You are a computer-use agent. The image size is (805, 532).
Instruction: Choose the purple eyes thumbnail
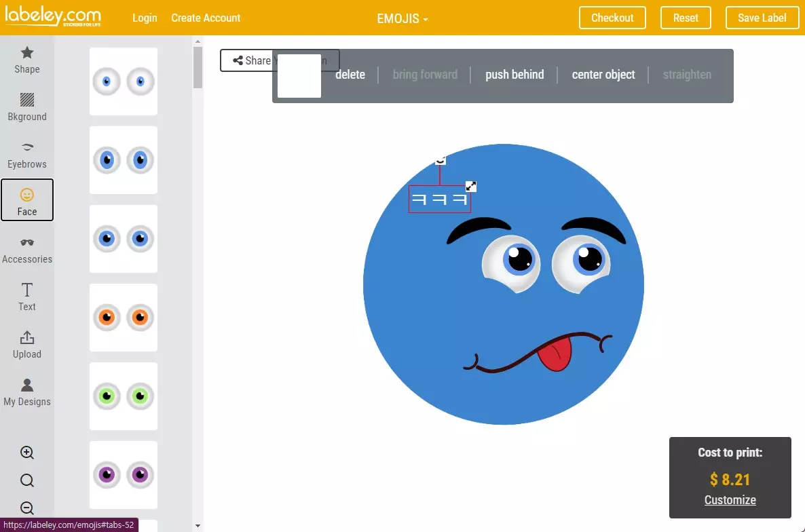point(124,474)
